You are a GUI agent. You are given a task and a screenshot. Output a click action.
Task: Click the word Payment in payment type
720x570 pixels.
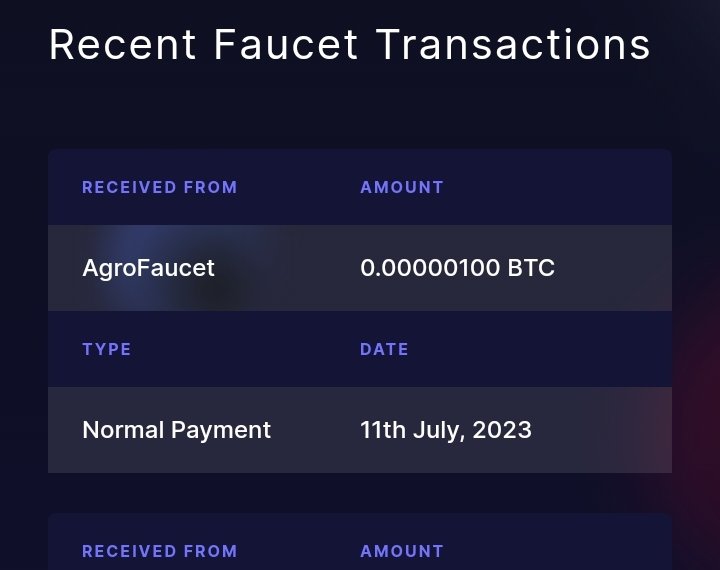pos(221,431)
